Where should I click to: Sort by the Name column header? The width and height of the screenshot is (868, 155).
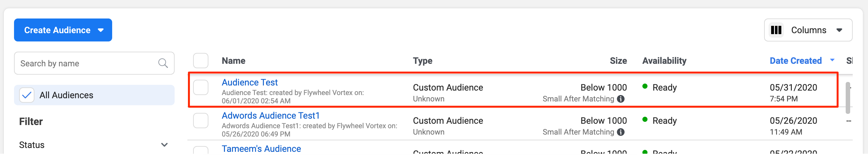point(233,61)
